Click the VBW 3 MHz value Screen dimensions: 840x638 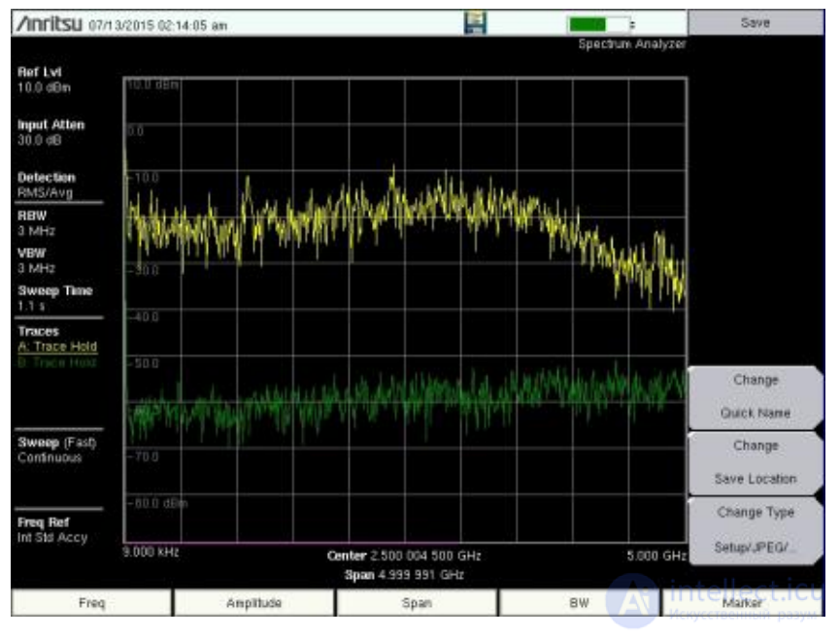pos(37,268)
